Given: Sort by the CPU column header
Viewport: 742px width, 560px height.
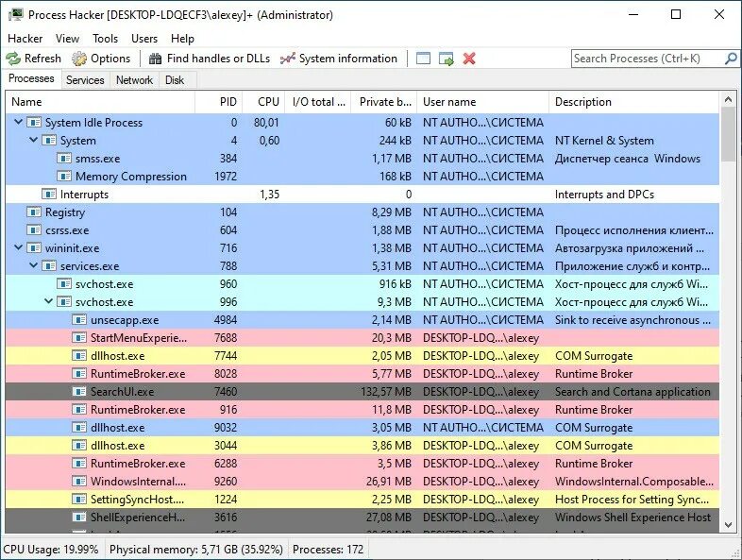Looking at the screenshot, I should (x=263, y=102).
